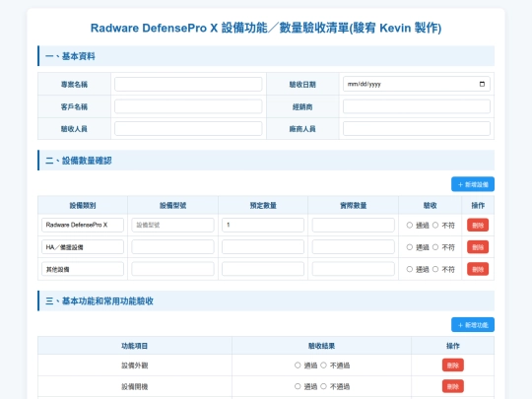This screenshot has width=532, height=399.
Task: Click the 功能項目 column header
Action: pos(135,346)
